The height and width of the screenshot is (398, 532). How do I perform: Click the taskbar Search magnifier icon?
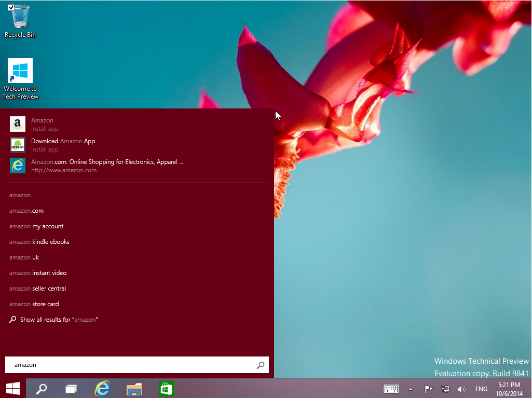(x=42, y=389)
